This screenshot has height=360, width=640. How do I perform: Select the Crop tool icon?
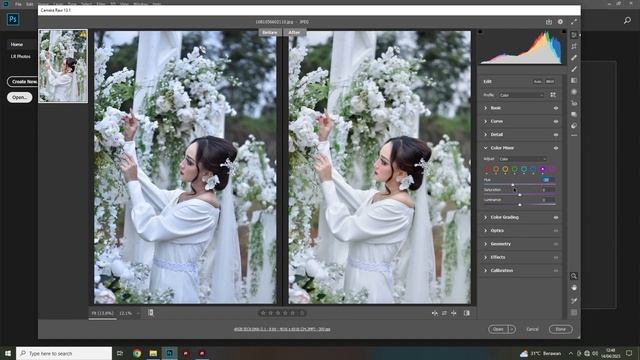(574, 46)
